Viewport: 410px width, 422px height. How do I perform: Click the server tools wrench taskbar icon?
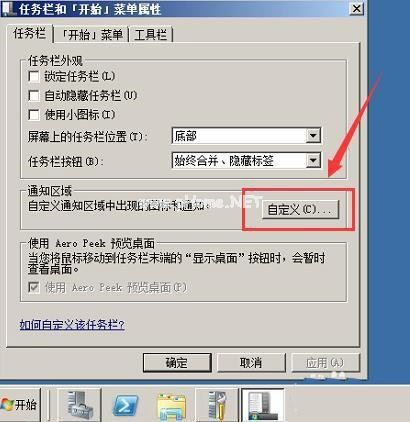point(217,405)
